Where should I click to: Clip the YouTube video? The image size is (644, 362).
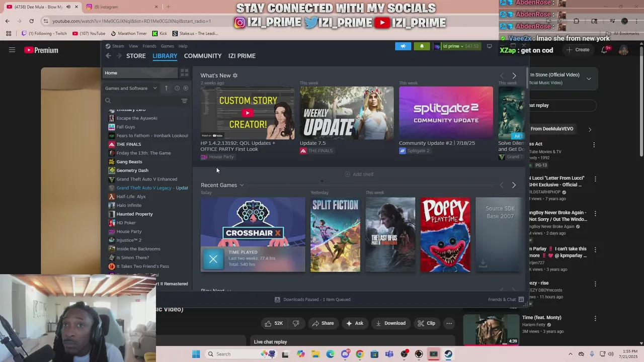pos(426,323)
